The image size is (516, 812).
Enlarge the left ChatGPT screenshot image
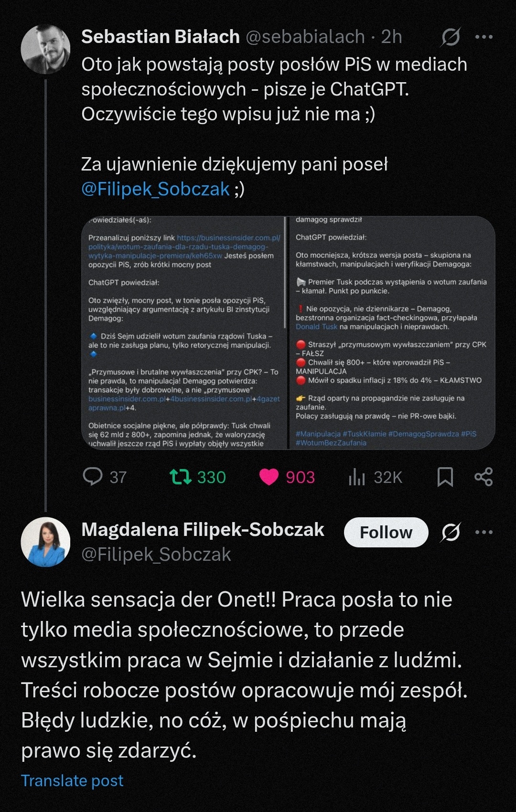pyautogui.click(x=184, y=333)
